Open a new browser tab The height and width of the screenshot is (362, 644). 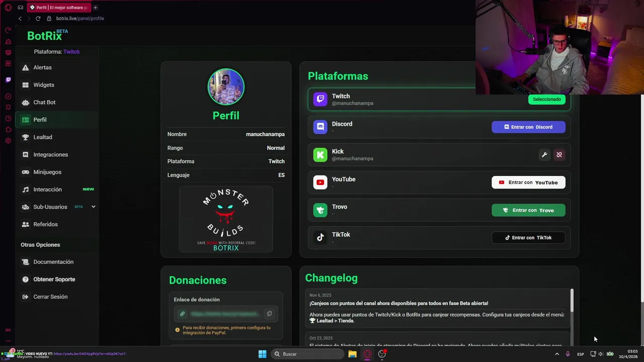pos(95,8)
